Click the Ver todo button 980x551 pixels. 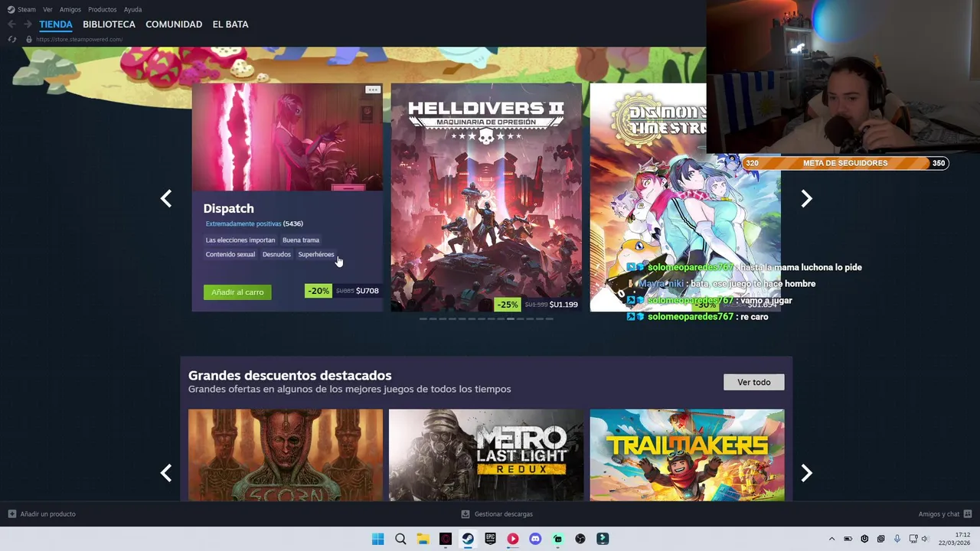tap(754, 382)
